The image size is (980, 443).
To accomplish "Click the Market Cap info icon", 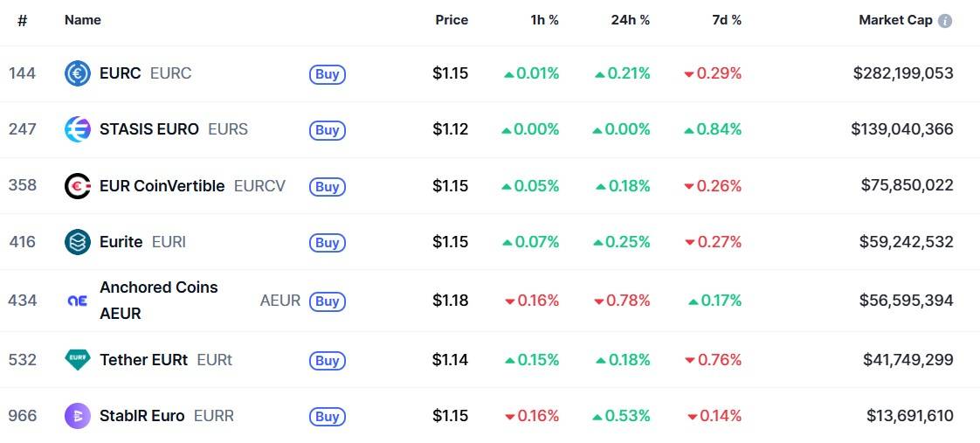I will point(945,21).
